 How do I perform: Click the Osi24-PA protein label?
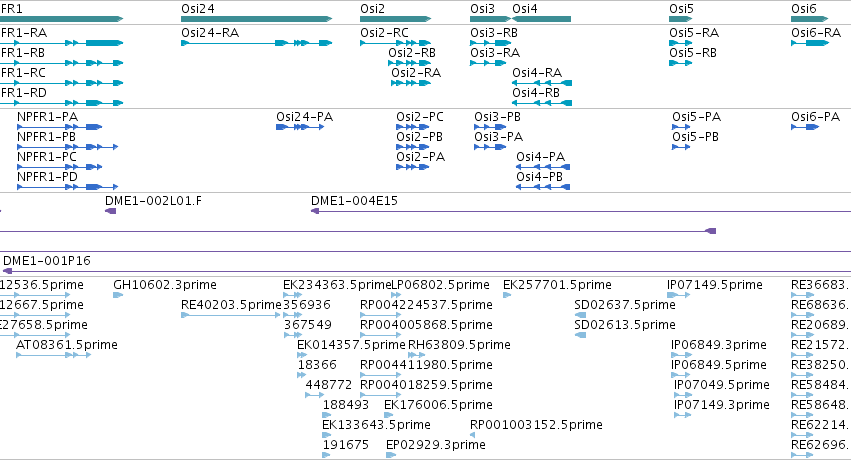tap(304, 117)
